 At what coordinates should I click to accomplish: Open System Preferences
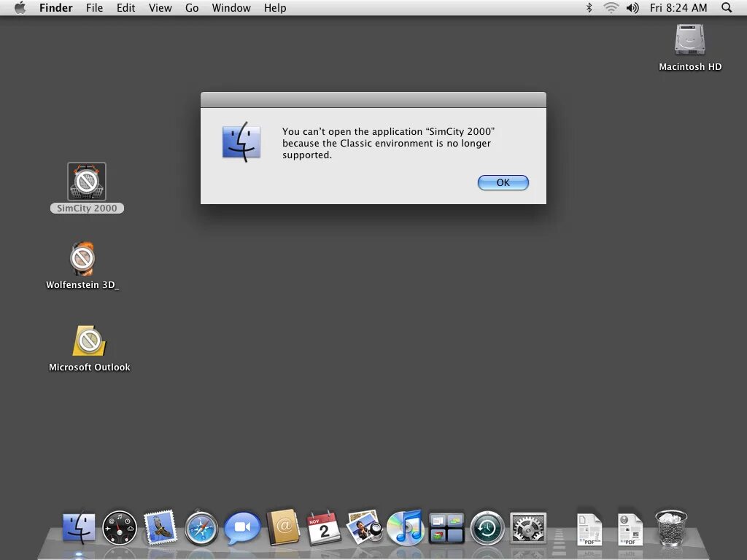[527, 526]
